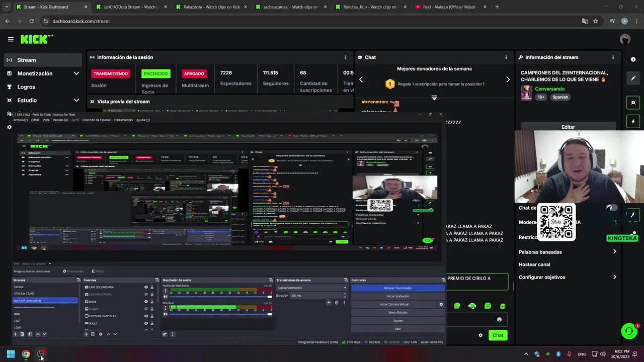Open the headset support widget

point(629,331)
